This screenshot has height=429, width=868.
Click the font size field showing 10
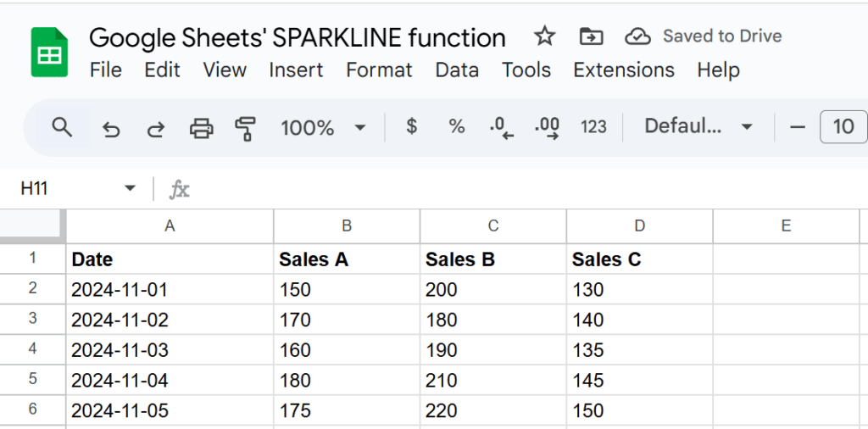(843, 127)
